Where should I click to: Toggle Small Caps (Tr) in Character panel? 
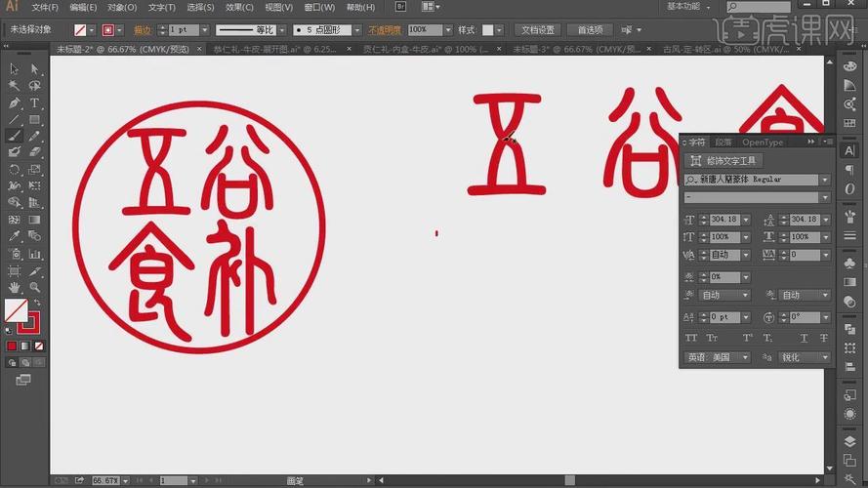(x=712, y=338)
